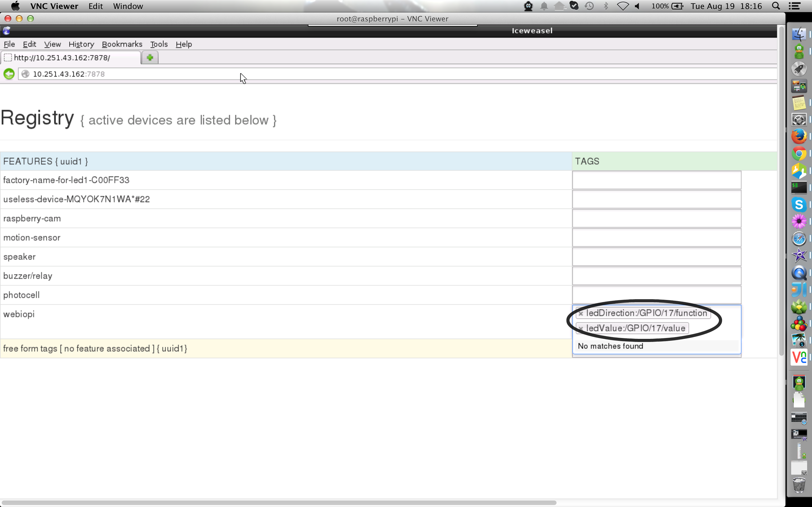Open the History menu
Viewport: 812px width, 507px height.
(x=81, y=44)
